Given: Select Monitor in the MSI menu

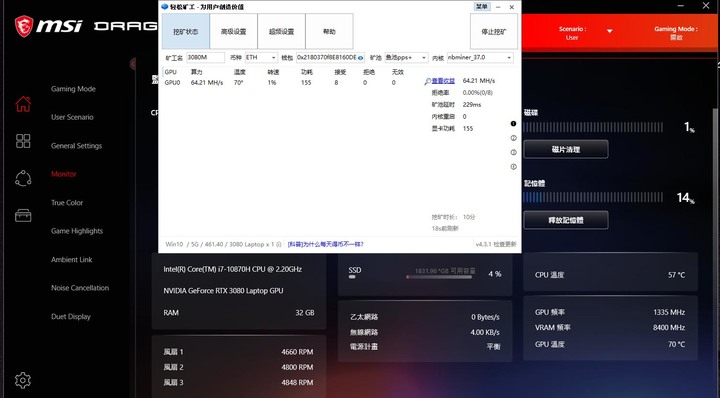Looking at the screenshot, I should [64, 174].
